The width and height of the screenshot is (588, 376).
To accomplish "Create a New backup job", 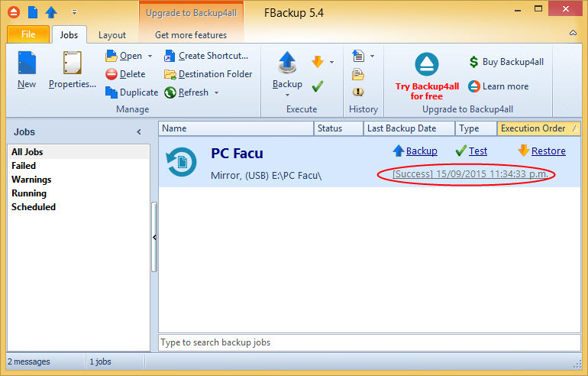I will click(27, 70).
